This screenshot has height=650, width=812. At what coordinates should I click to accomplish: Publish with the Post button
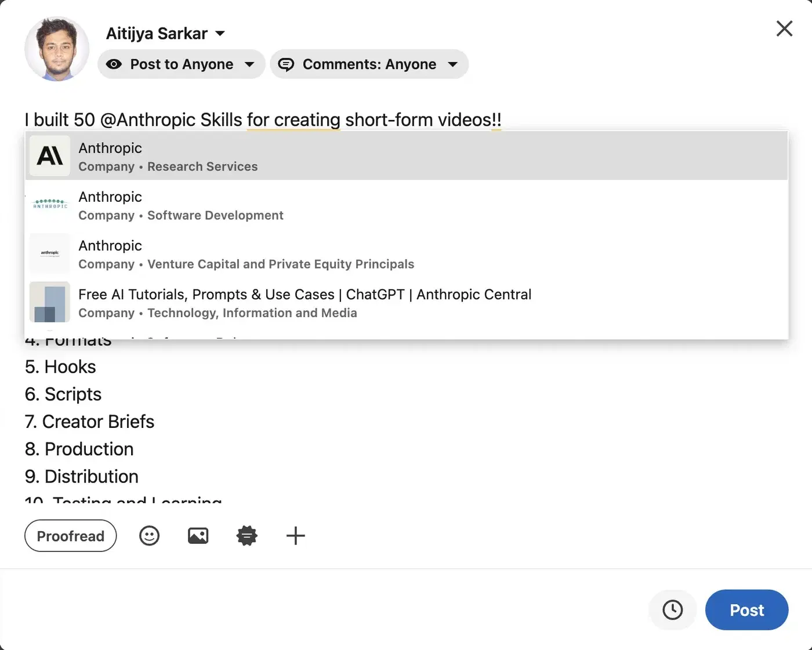(746, 610)
